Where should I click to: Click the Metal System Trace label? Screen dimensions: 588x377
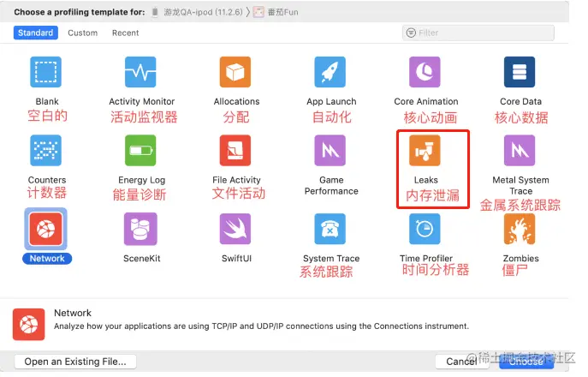point(520,185)
